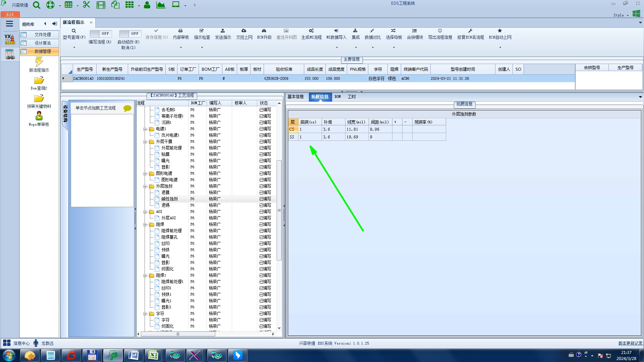Open Nope单审核 in the sidebar

(x=39, y=116)
